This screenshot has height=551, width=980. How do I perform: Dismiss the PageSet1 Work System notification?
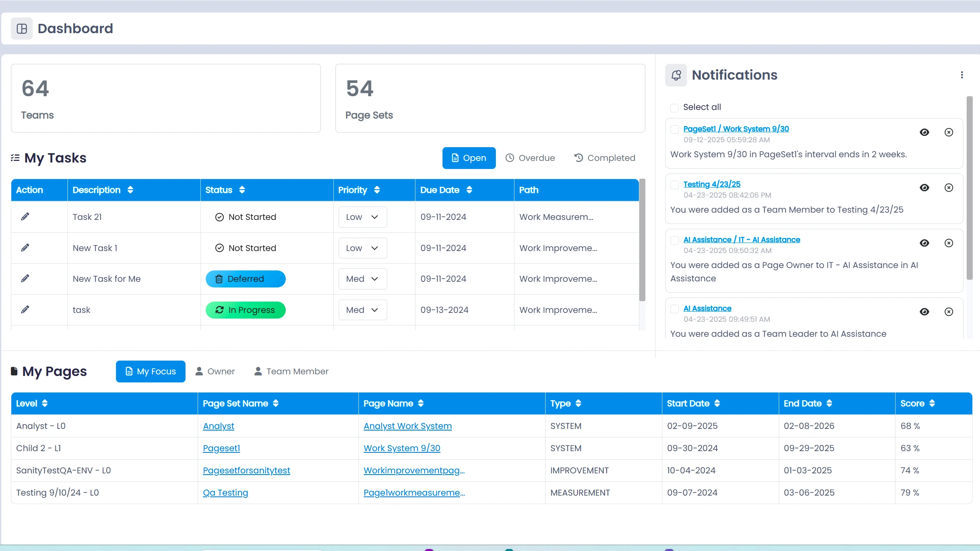[948, 133]
